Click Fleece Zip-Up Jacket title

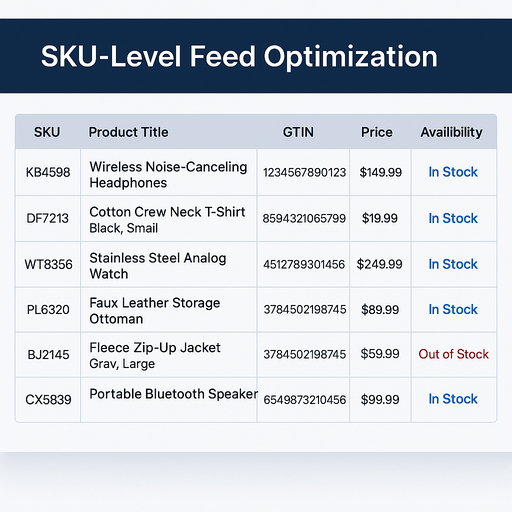(155, 348)
